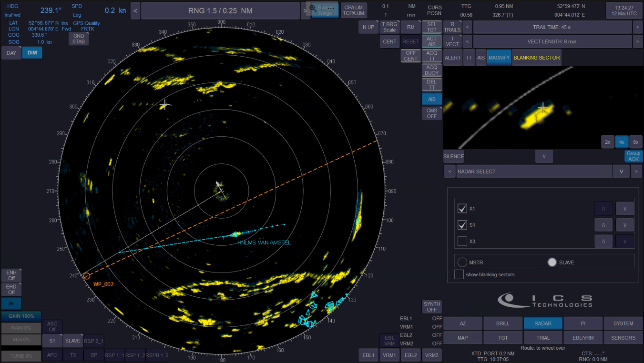Open the R TRAILS mode selector

[452, 27]
